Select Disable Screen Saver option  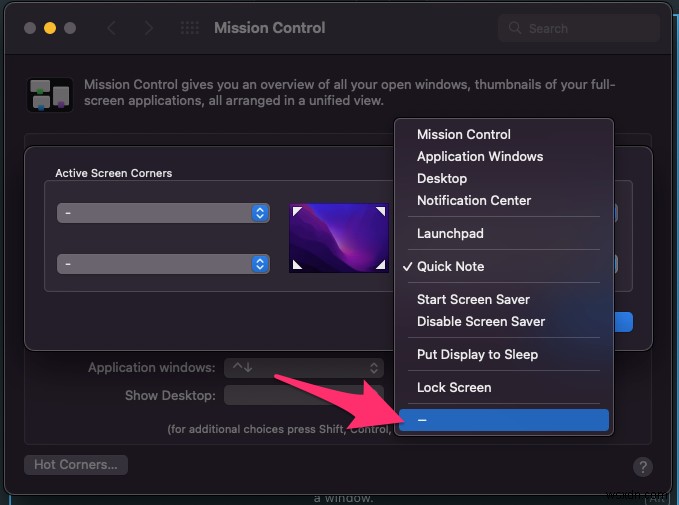tap(504, 321)
